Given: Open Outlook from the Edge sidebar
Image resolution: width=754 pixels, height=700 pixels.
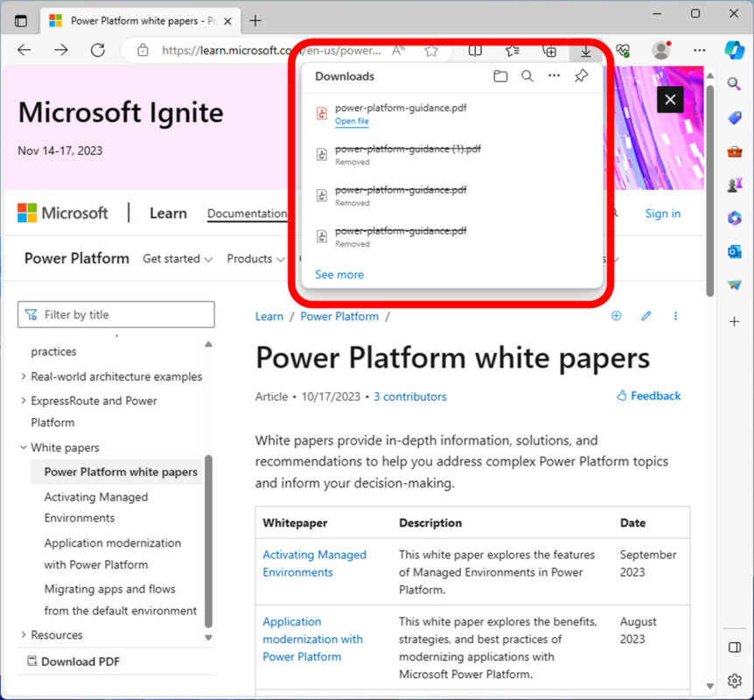Looking at the screenshot, I should 734,251.
